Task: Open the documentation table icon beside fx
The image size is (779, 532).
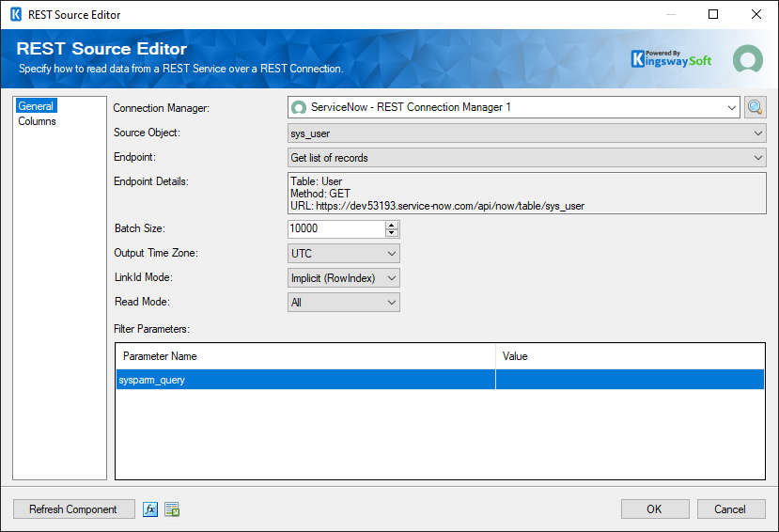Action: [x=172, y=509]
